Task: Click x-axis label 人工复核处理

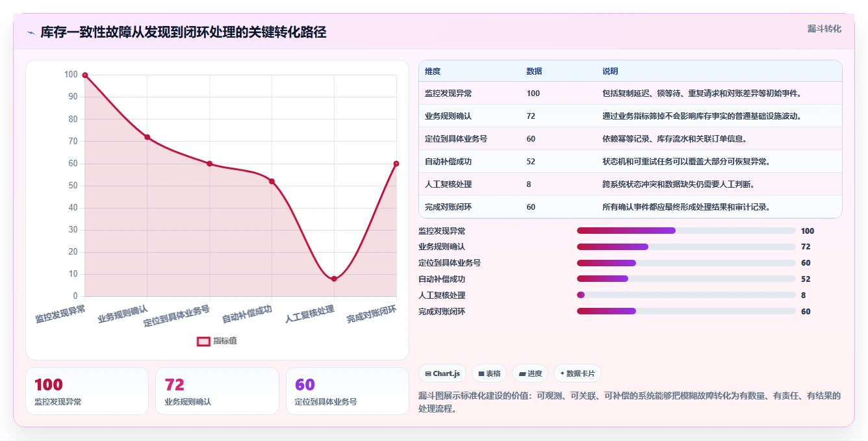Action: pos(309,314)
